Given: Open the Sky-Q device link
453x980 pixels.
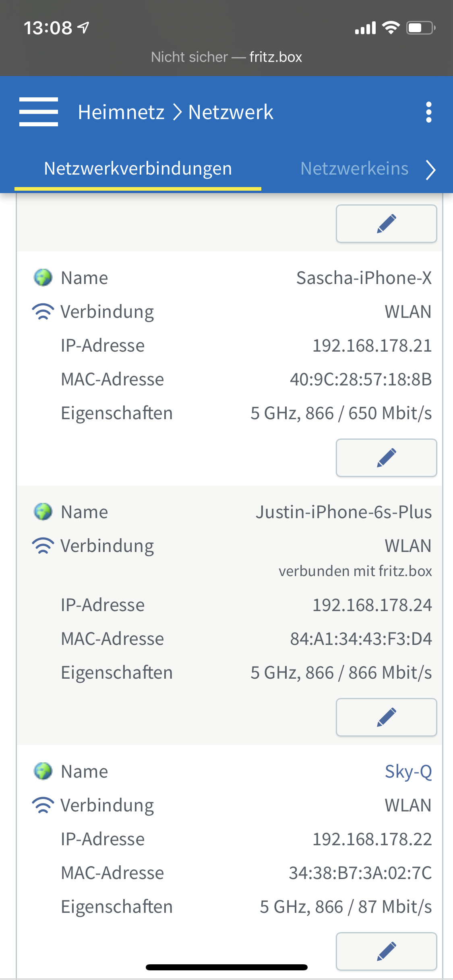Looking at the screenshot, I should (408, 772).
